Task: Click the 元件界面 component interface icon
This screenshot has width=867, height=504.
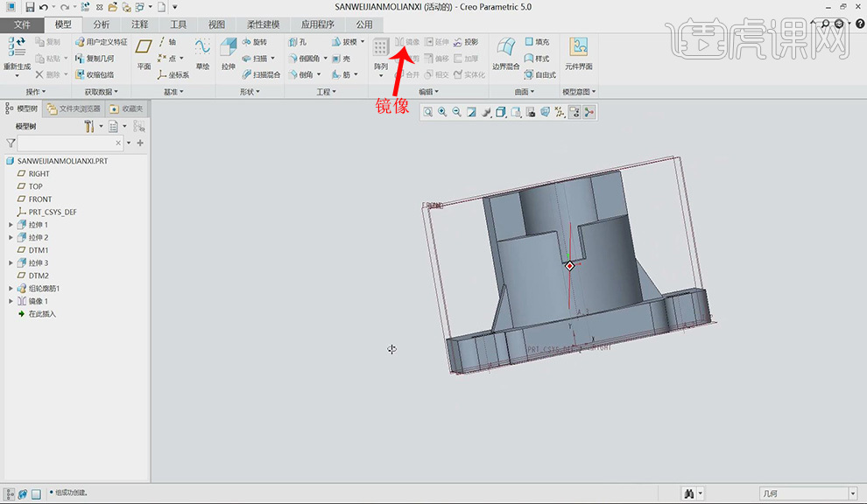Action: [578, 48]
